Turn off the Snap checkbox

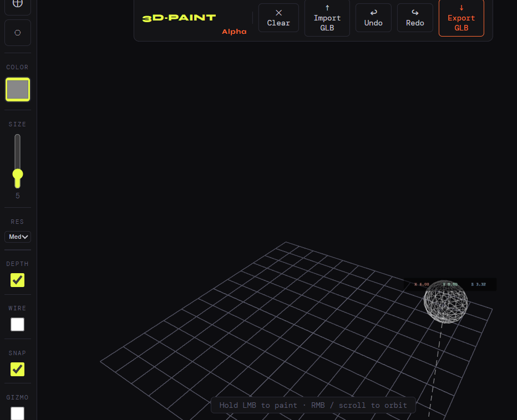tap(18, 369)
